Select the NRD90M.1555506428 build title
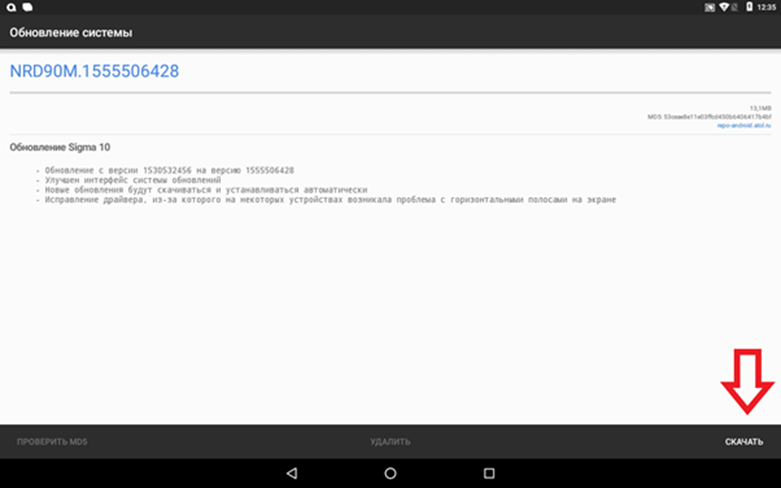The width and height of the screenshot is (781, 488). click(x=94, y=71)
